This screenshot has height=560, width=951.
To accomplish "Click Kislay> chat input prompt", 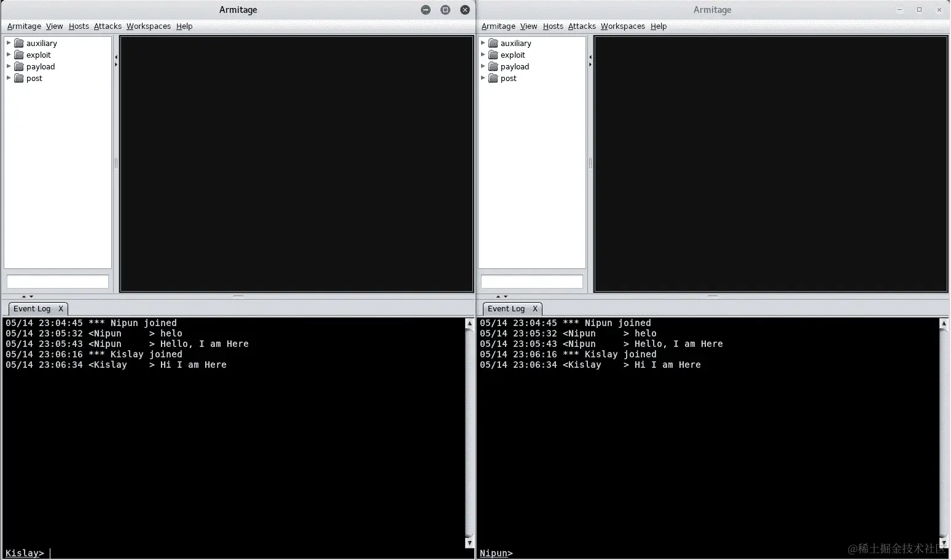I will (x=25, y=553).
